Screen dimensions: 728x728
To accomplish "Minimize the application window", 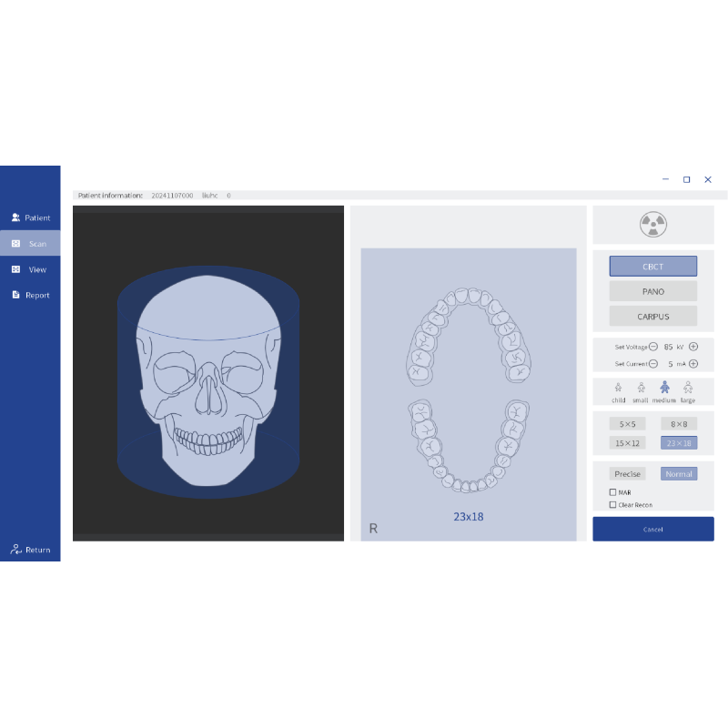I will coord(665,179).
